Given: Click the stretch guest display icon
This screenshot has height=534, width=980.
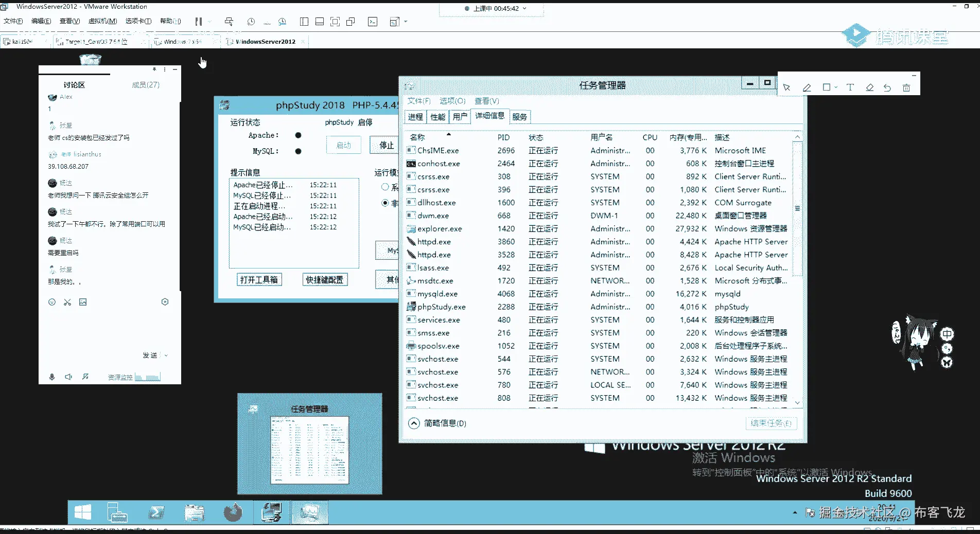Looking at the screenshot, I should (x=394, y=22).
